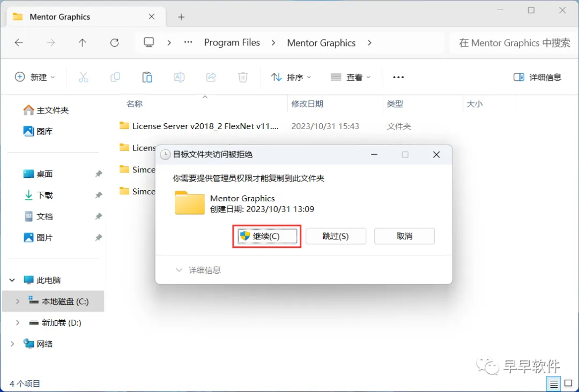Unpin 下载 using its pin icon

coord(98,195)
